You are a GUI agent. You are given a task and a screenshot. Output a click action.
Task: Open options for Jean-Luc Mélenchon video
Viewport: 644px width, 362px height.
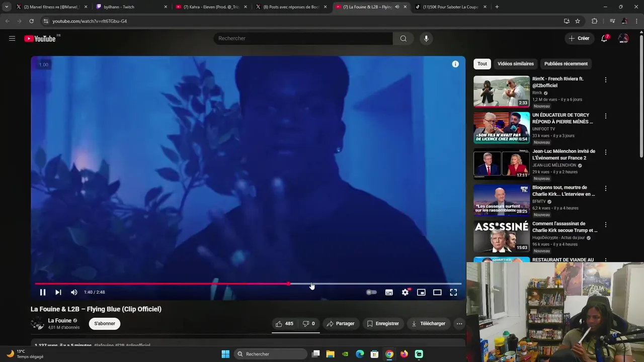pyautogui.click(x=606, y=152)
